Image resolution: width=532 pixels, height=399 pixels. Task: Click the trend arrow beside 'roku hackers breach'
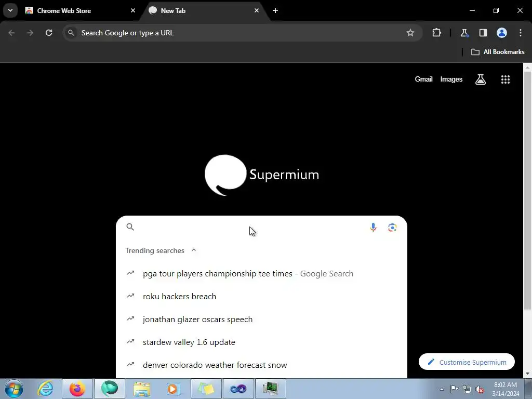point(130,296)
